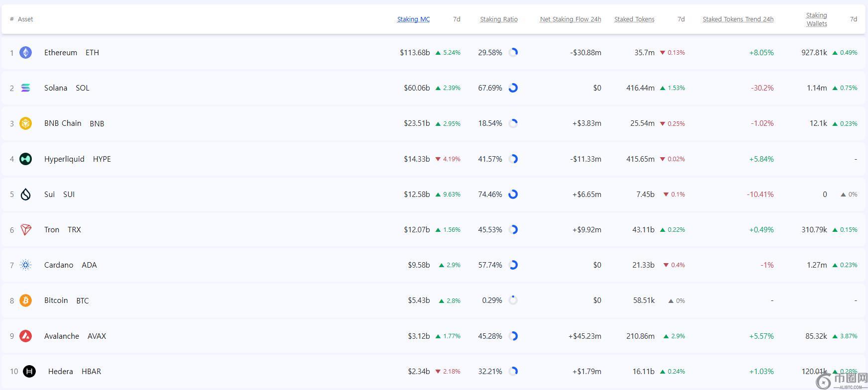The height and width of the screenshot is (390, 868).
Task: Click BNB Chain's 25.54m staked tokens value
Action: [642, 123]
